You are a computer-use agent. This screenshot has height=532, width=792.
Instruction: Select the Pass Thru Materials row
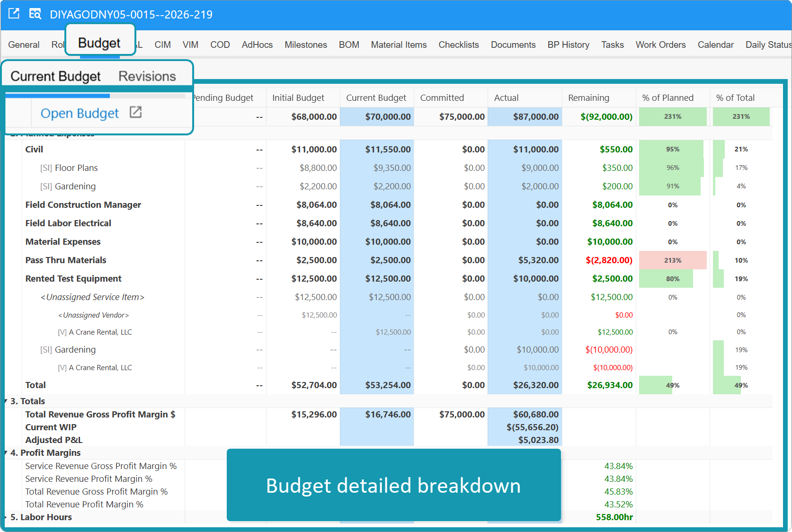click(388, 260)
